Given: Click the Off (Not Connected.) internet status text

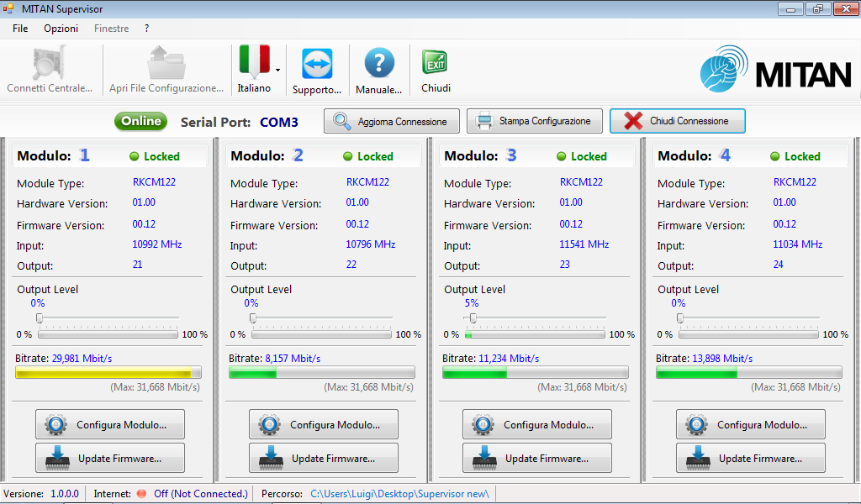Looking at the screenshot, I should click(x=201, y=494).
